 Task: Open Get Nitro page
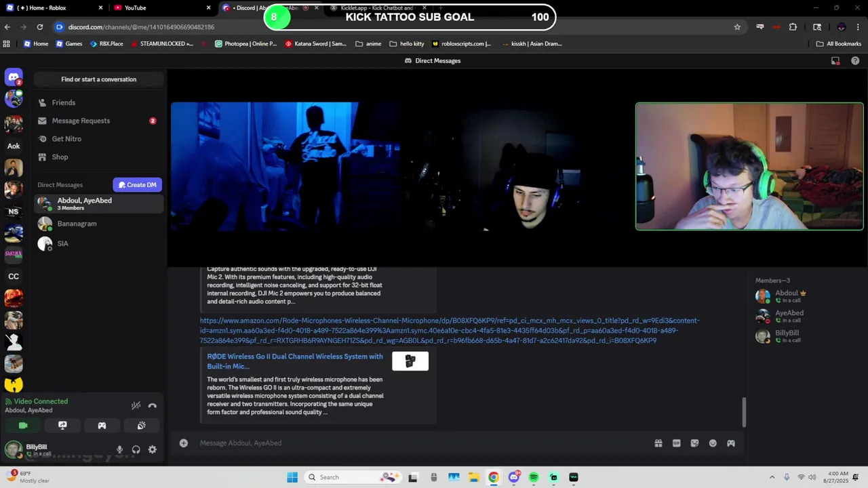point(99,139)
